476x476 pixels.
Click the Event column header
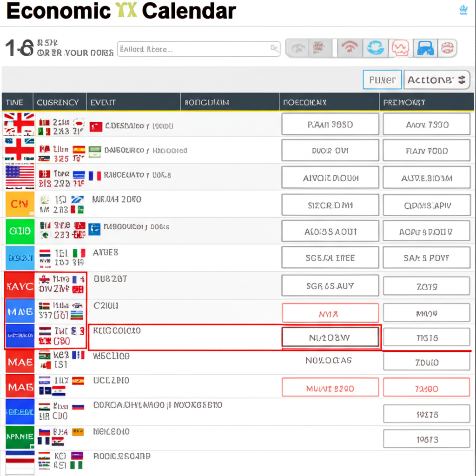(103, 102)
